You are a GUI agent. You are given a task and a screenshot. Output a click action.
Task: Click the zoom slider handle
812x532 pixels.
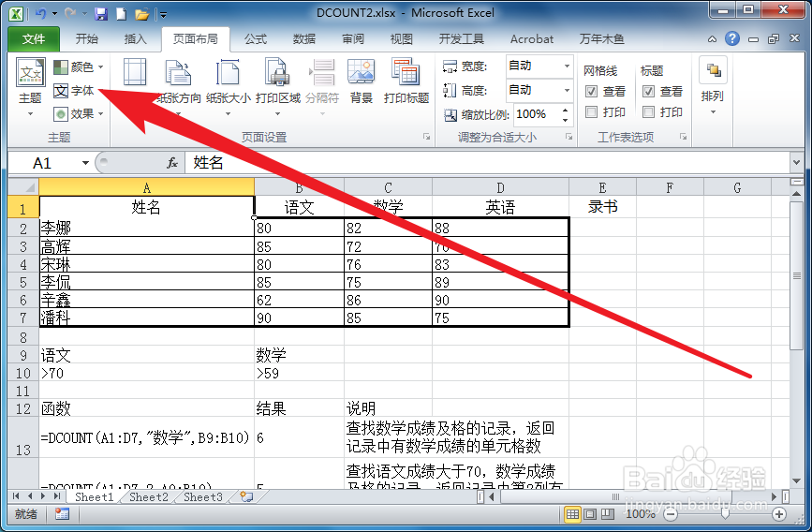coord(725,513)
